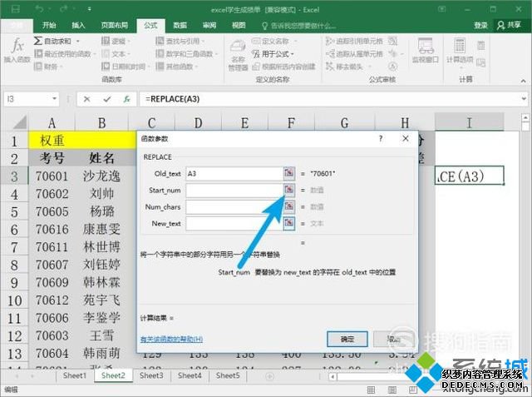Switch to the Sheet3 tab
The width and height of the screenshot is (532, 397).
151,375
